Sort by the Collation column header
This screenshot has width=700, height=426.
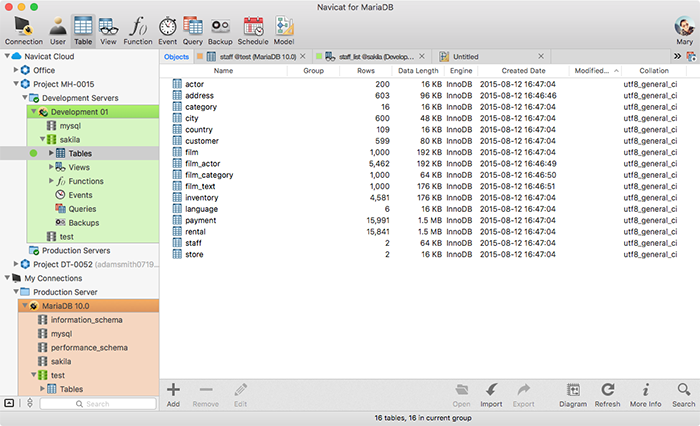(x=654, y=71)
